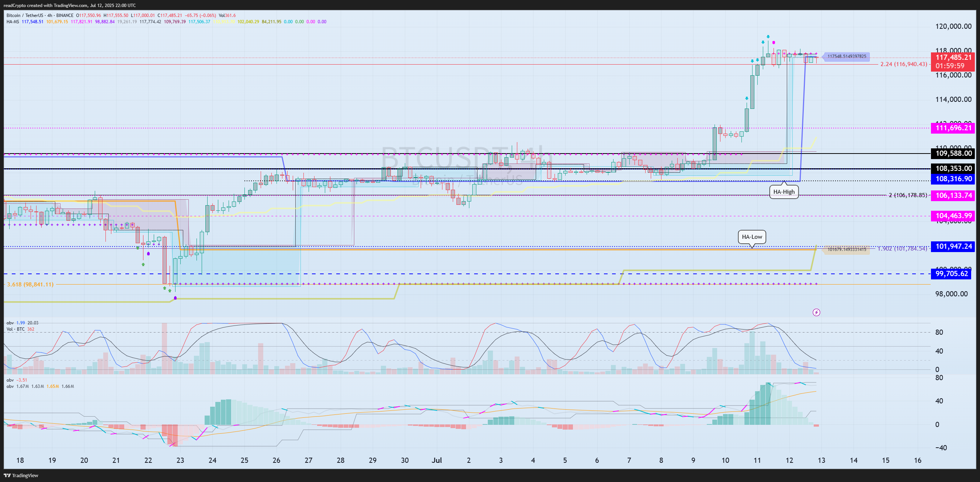Click the 117548.5149397825 value tag
Screen dimensions: 980x482
847,56
